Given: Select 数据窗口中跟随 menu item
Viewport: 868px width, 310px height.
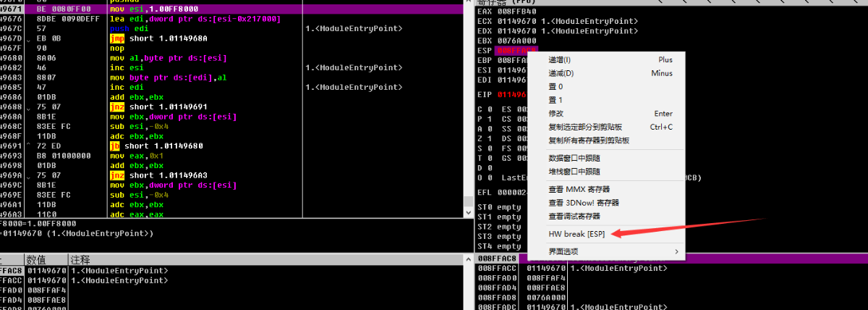Looking at the screenshot, I should tap(606, 158).
